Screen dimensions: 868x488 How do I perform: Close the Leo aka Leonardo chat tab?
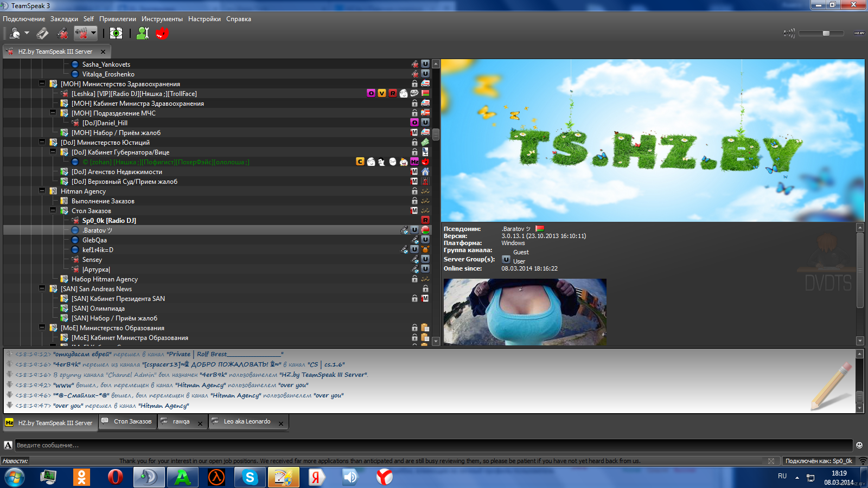pos(281,423)
